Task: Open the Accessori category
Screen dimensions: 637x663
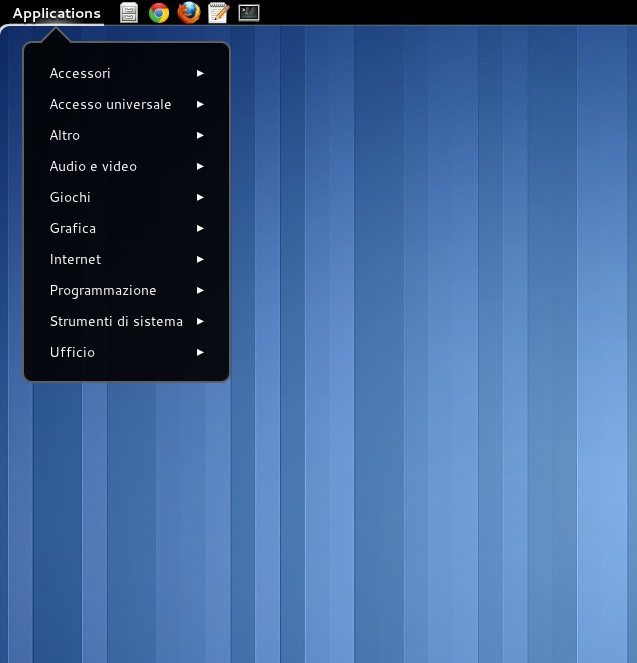Action: pos(127,73)
